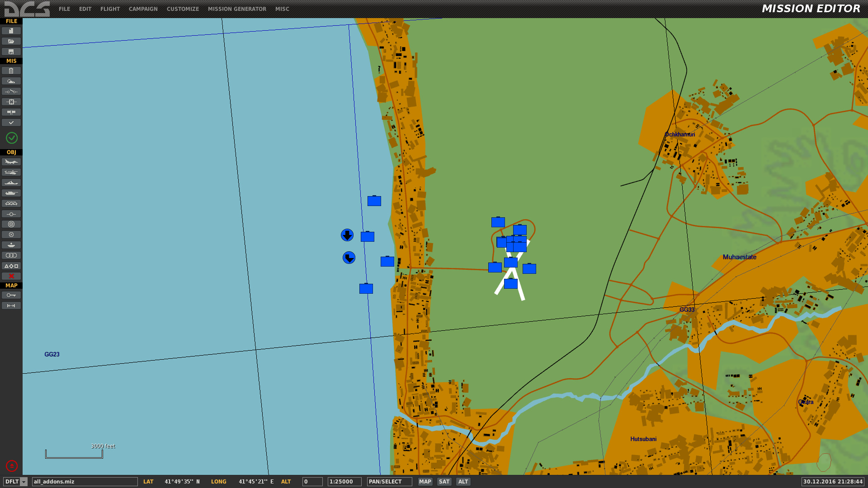This screenshot has width=868, height=488.
Task: Click the longitude readout 41°45'21" E
Action: pos(256,482)
